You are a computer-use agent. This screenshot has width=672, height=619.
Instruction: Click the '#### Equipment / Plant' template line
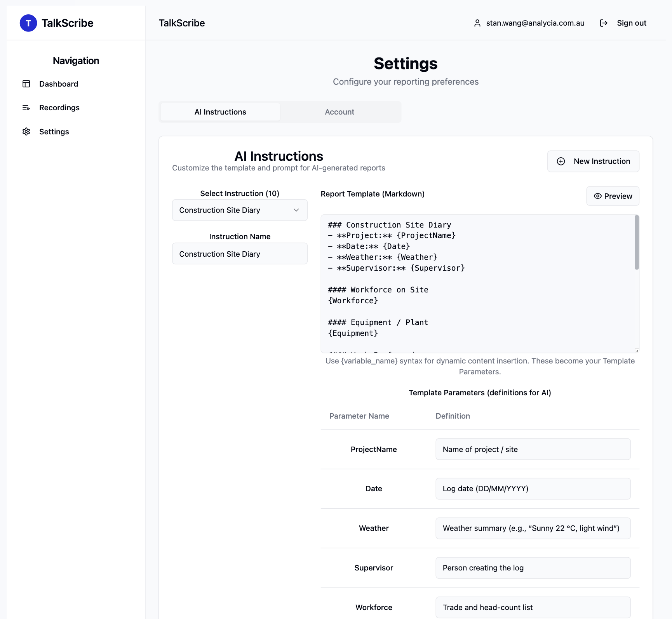click(378, 322)
